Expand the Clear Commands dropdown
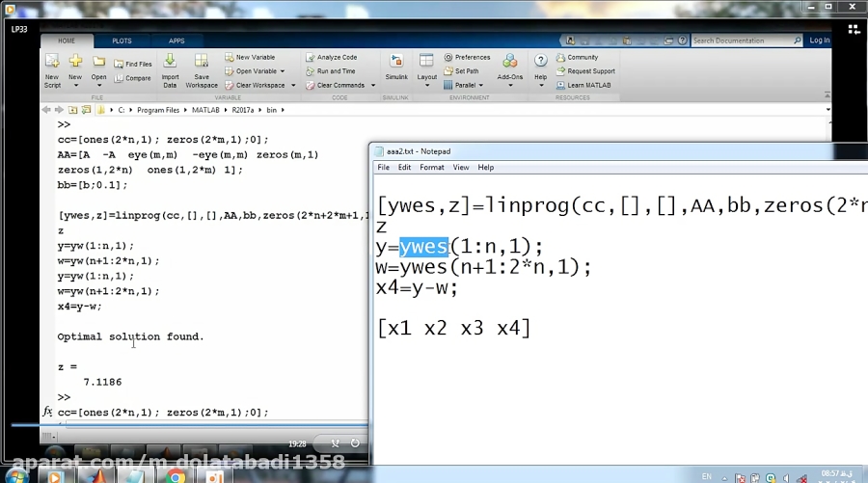 pyautogui.click(x=369, y=85)
